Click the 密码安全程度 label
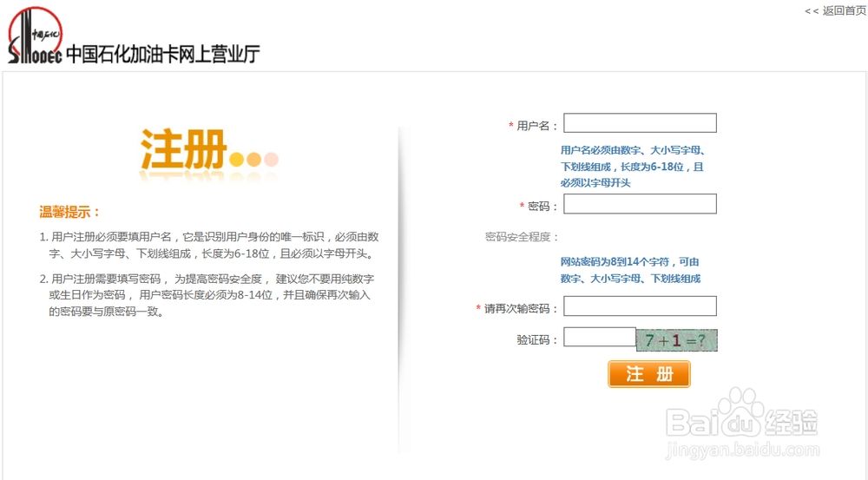The image size is (868, 480). click(x=522, y=237)
